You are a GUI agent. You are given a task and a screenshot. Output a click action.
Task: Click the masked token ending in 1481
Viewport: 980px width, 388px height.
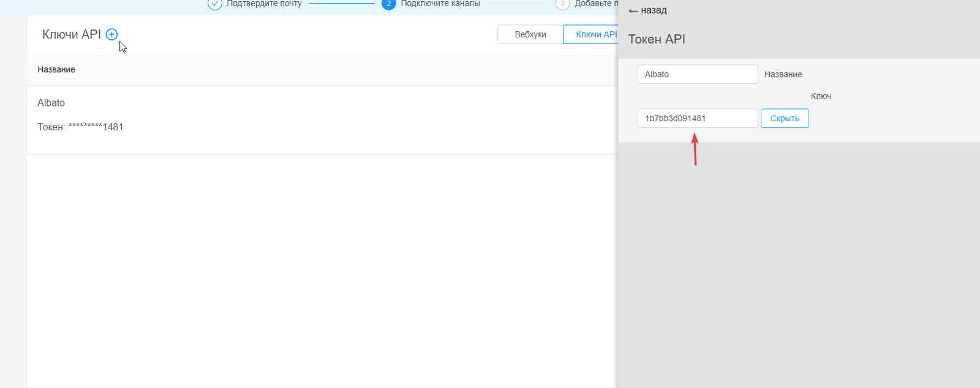96,127
